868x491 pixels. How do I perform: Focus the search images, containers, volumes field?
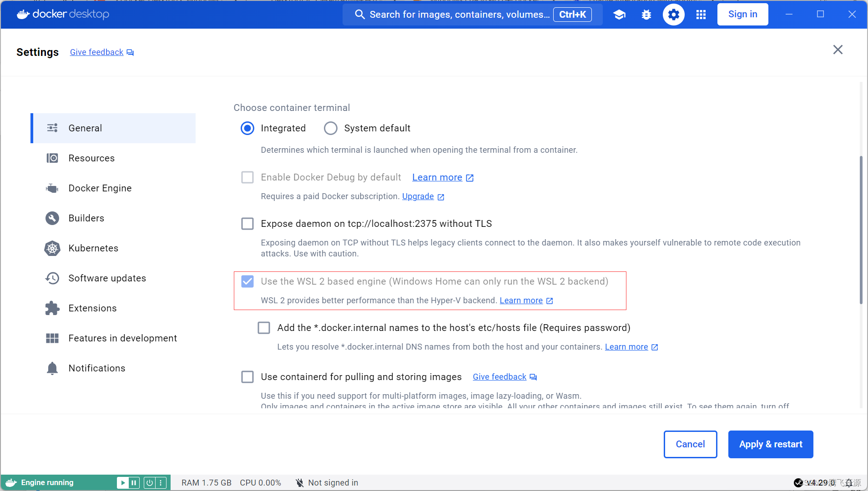pyautogui.click(x=473, y=15)
